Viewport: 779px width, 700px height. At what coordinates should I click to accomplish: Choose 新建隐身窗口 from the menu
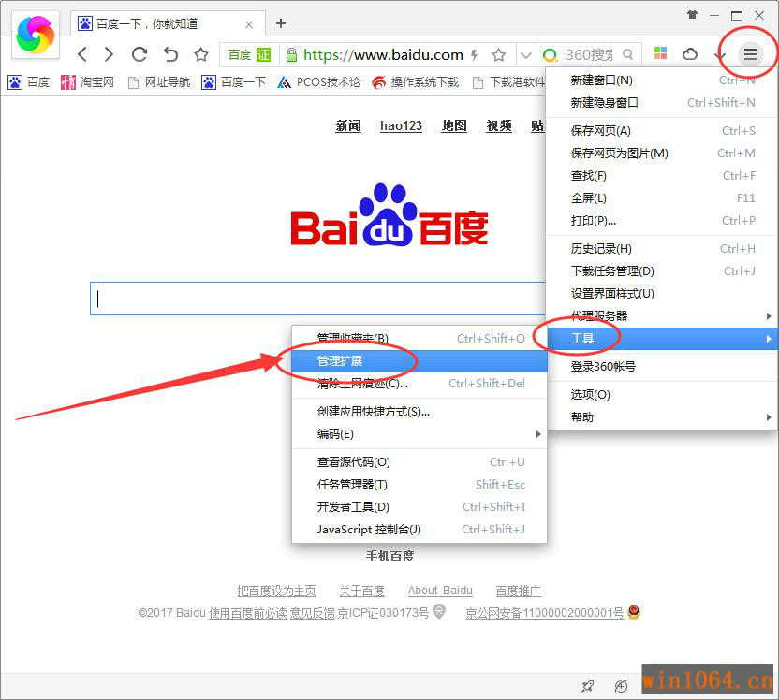[662, 102]
